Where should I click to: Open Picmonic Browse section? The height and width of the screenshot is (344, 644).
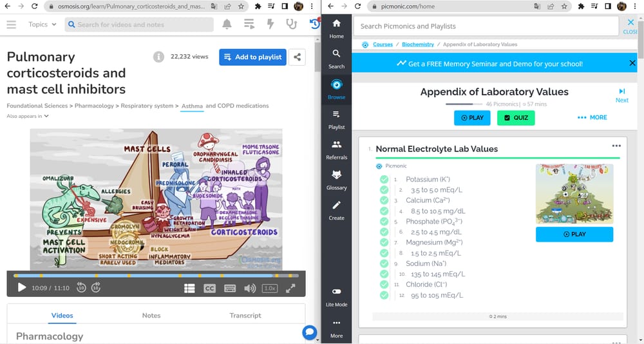click(x=336, y=90)
